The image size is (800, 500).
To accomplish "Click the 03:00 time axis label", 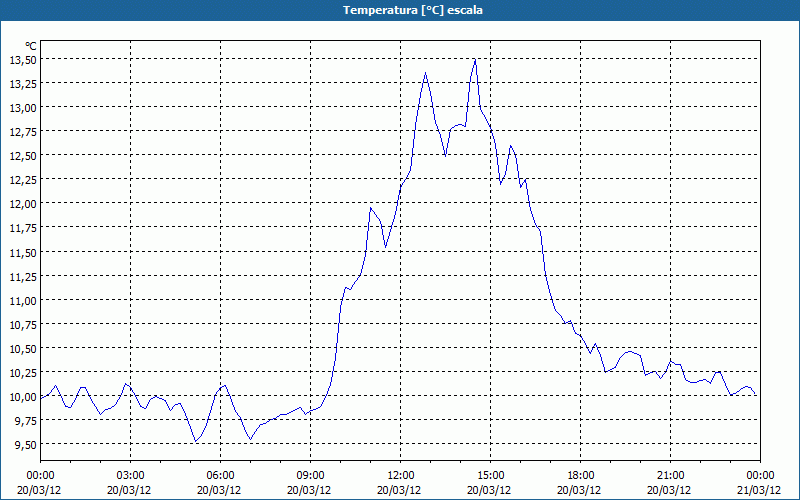I will tap(131, 476).
